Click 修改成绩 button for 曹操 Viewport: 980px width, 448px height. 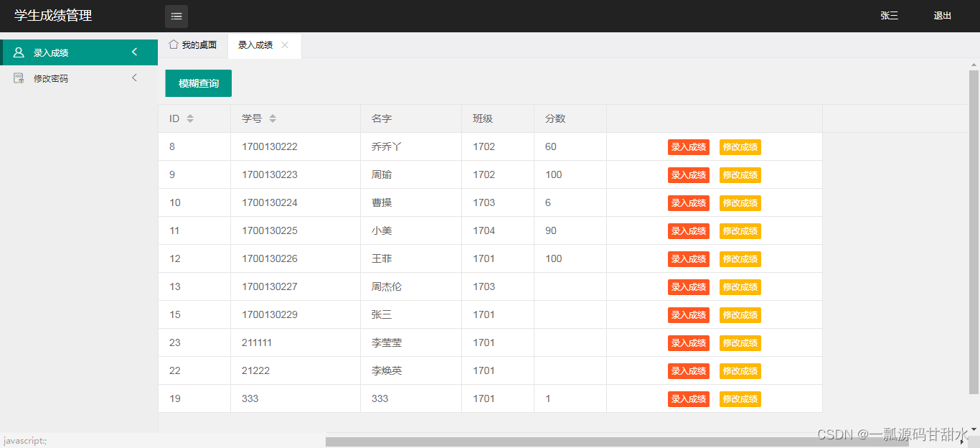[740, 203]
